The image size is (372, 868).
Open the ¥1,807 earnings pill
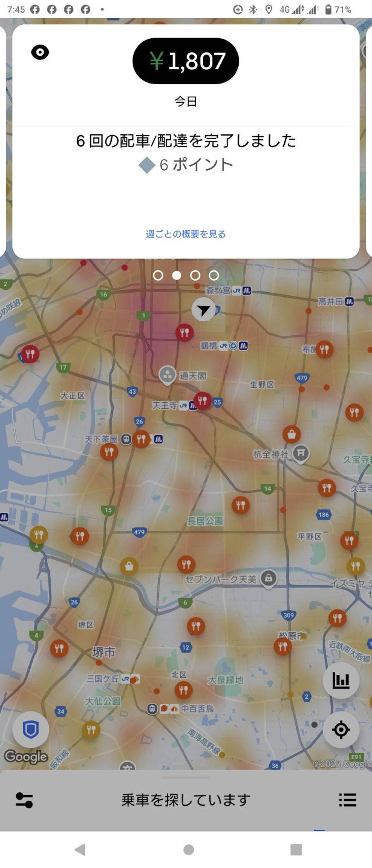click(x=186, y=61)
